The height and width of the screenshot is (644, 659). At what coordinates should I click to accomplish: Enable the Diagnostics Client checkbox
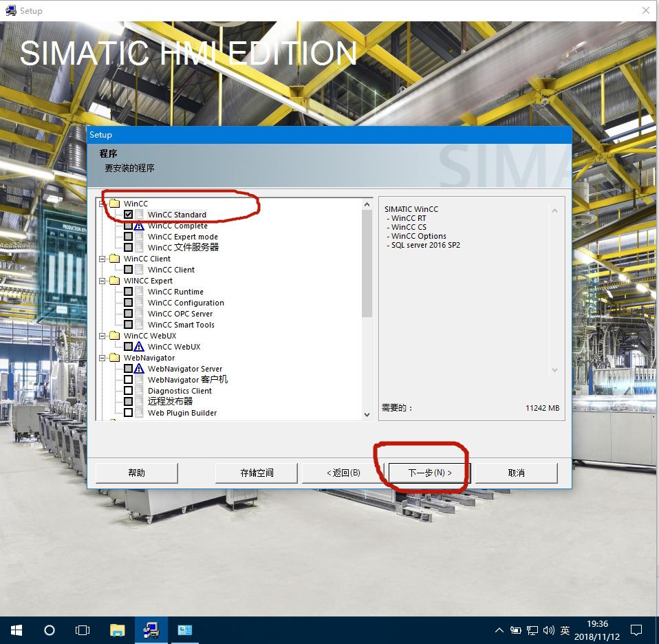pos(129,391)
